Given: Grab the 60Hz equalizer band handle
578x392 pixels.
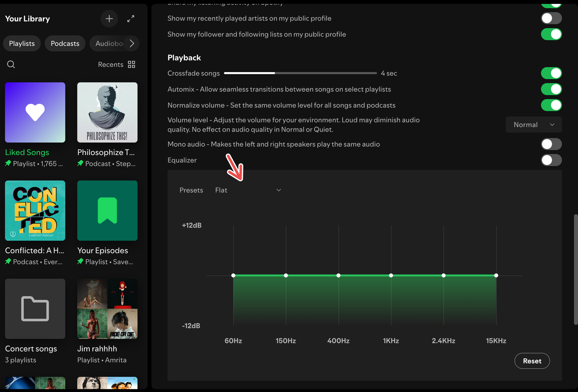Looking at the screenshot, I should 233,275.
